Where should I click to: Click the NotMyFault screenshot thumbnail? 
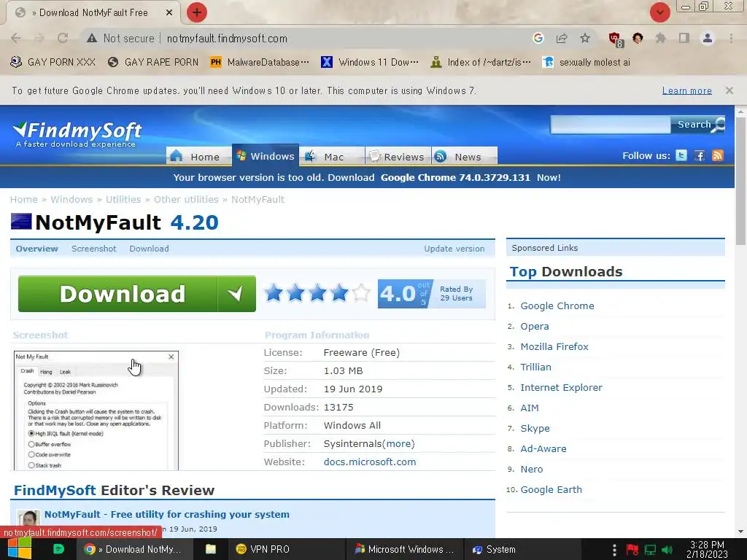tap(96, 411)
